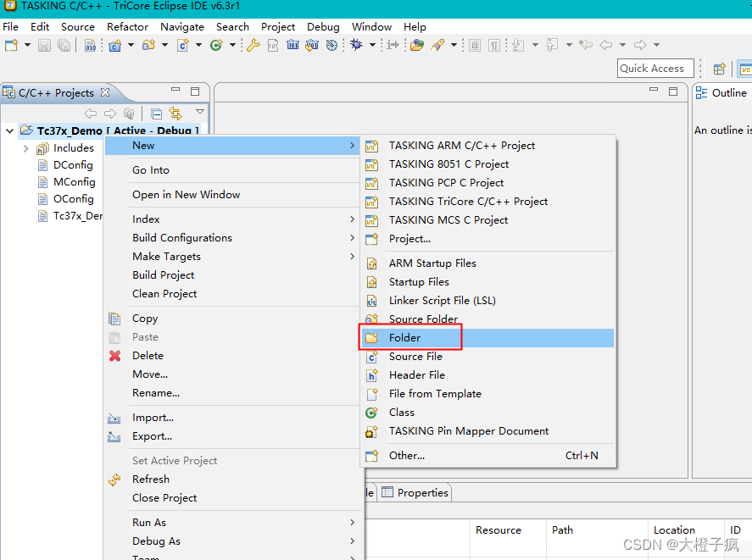Select the DConfig file
This screenshot has width=752, height=560.
(x=73, y=165)
